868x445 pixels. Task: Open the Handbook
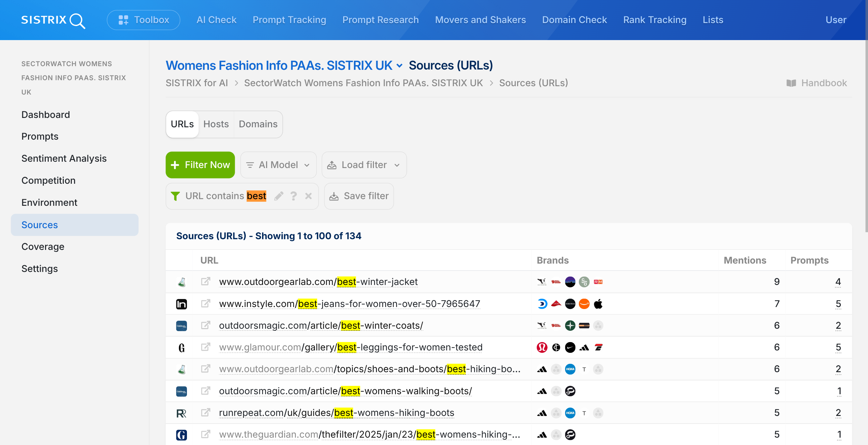point(816,83)
